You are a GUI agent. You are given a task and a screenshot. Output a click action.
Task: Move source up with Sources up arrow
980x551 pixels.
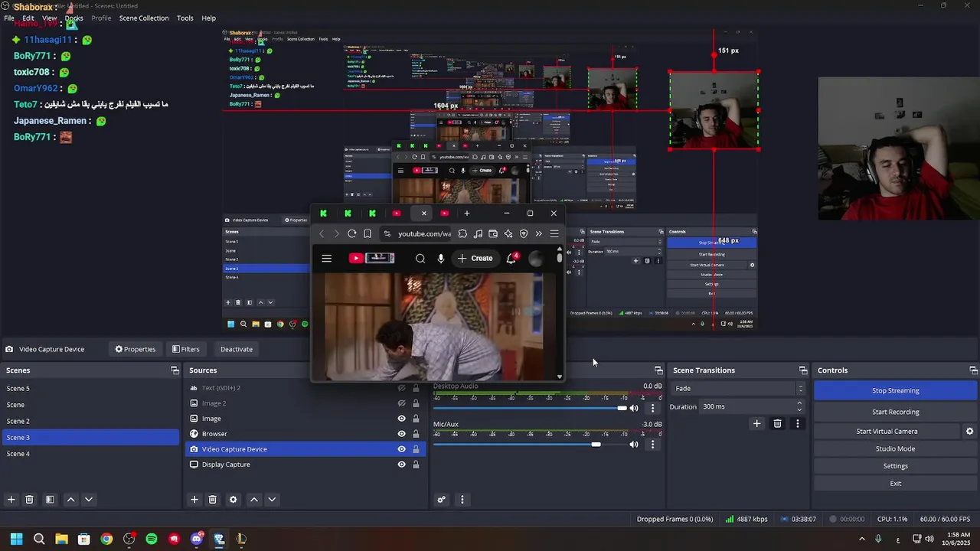(x=254, y=500)
